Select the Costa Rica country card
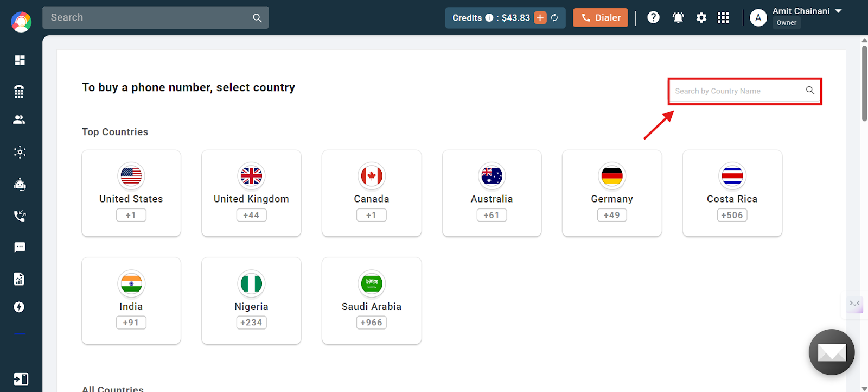This screenshot has height=392, width=868. coord(732,193)
